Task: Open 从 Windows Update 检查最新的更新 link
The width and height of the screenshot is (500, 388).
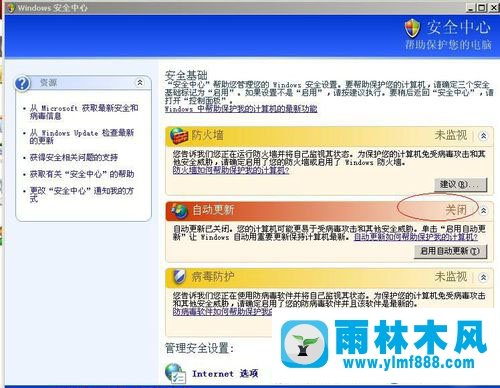Action: pyautogui.click(x=82, y=137)
